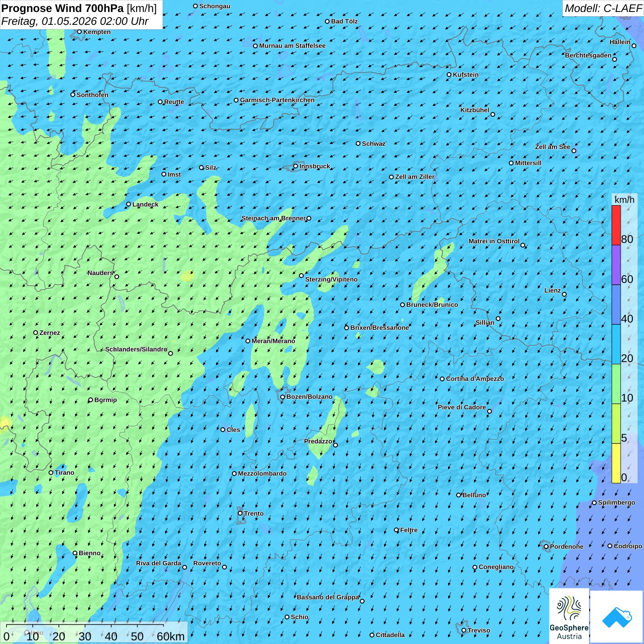Click the 'Murnau am Staffelsee' label

[292, 46]
